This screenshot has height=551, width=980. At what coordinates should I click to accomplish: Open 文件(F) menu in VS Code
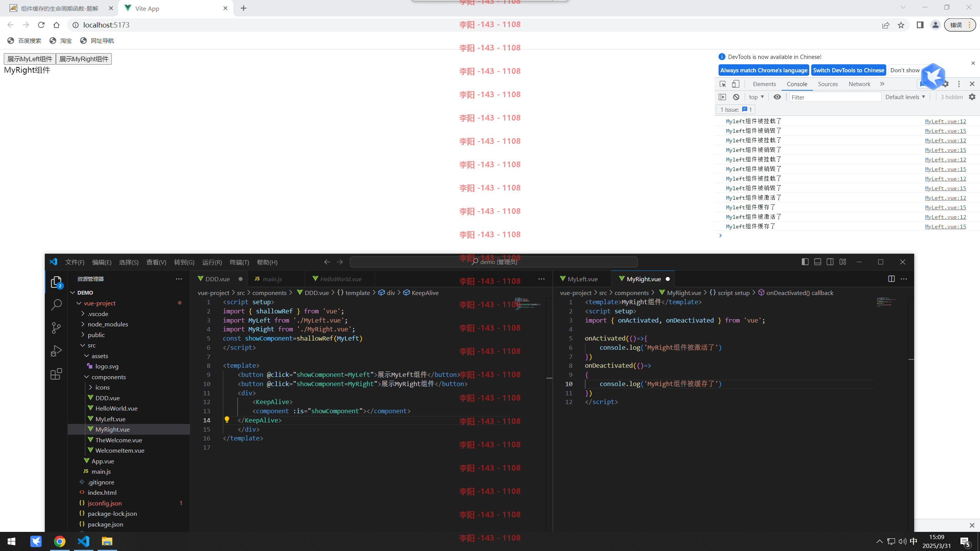[75, 262]
